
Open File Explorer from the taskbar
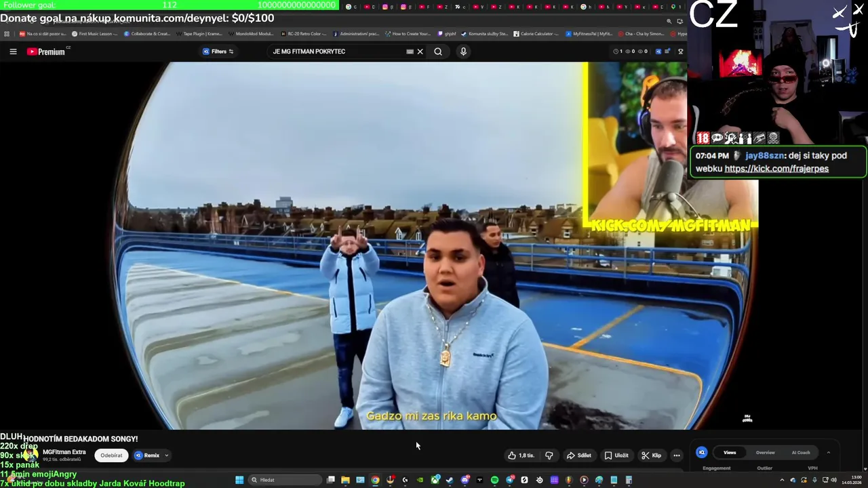[x=345, y=480]
